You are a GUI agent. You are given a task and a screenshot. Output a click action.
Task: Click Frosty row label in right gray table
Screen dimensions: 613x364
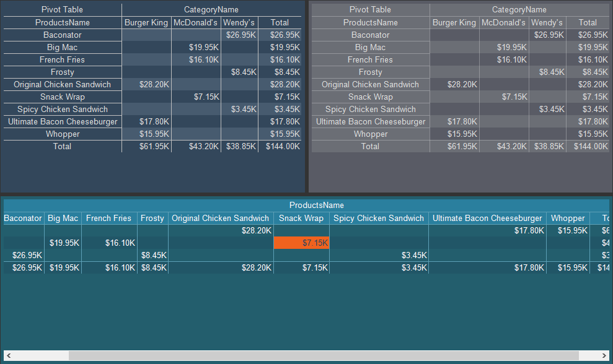pos(370,72)
